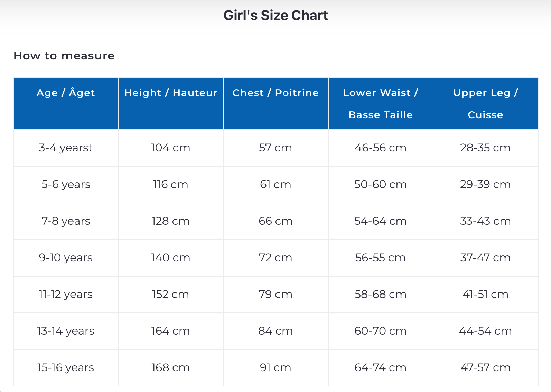Viewport: 551px width, 392px height.
Task: Click the 3-4 years age row cell
Action: (x=66, y=148)
